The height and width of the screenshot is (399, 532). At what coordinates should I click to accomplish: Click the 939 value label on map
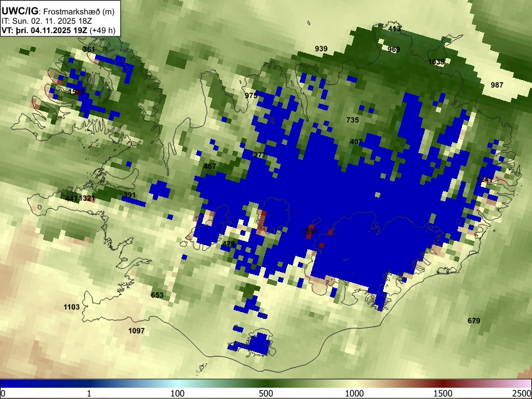click(321, 49)
